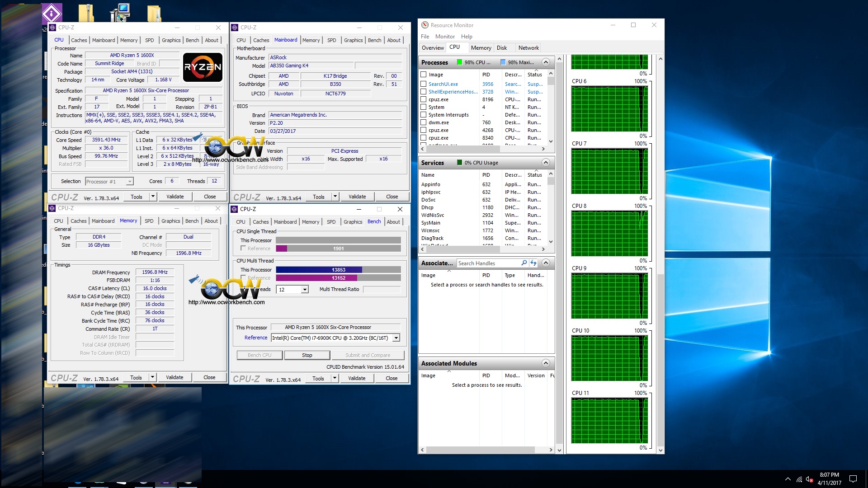Click the Submit and Compare button
The width and height of the screenshot is (868, 488).
[x=368, y=355]
